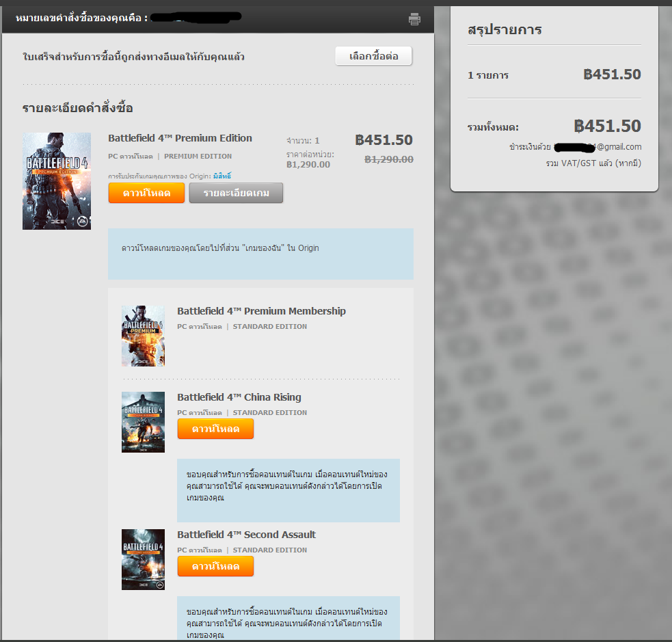Open รายละเอียดเกม game details button
Image resolution: width=672 pixels, height=642 pixels.
tap(236, 193)
